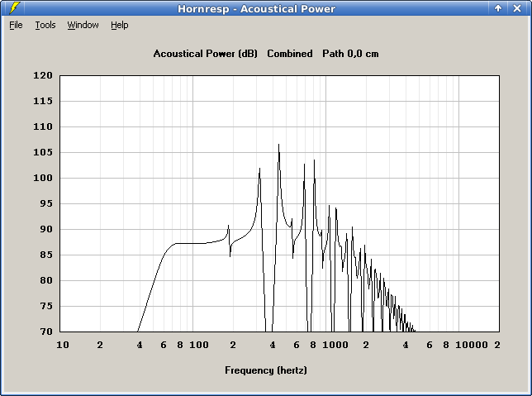Click the 115 dB y-axis label
The height and width of the screenshot is (396, 532).
coord(43,101)
